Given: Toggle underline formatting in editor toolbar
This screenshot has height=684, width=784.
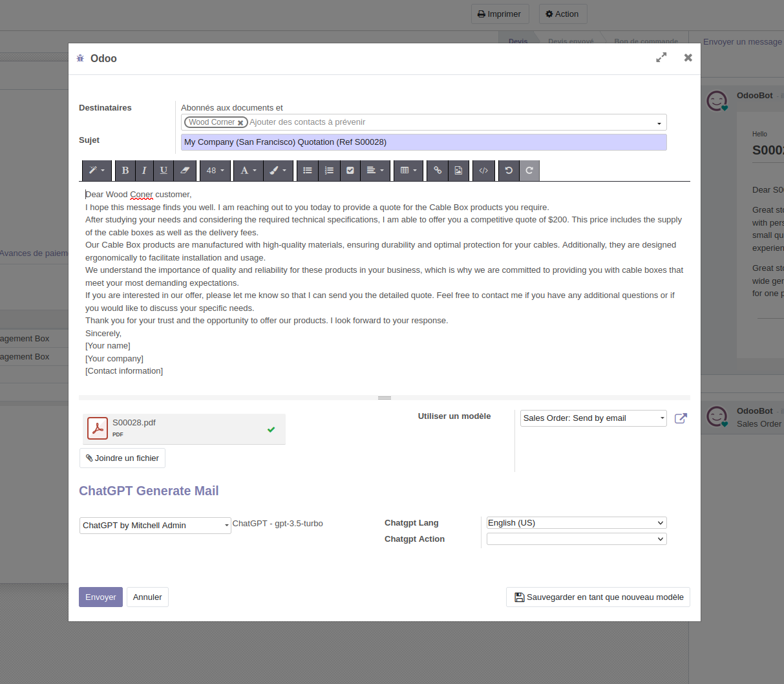Looking at the screenshot, I should coord(164,171).
